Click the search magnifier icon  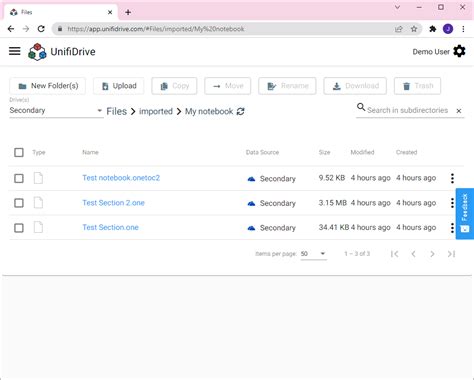pyautogui.click(x=361, y=107)
